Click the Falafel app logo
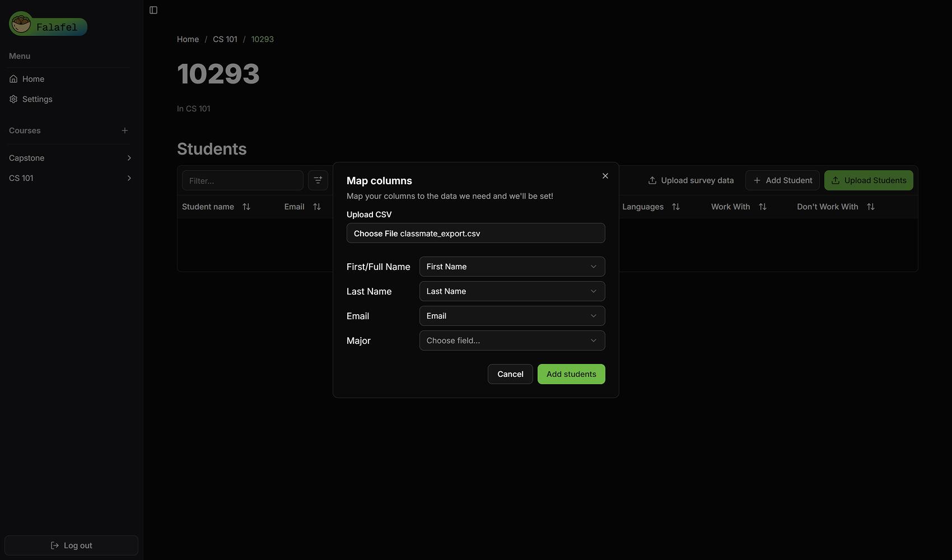The image size is (952, 560). click(48, 24)
